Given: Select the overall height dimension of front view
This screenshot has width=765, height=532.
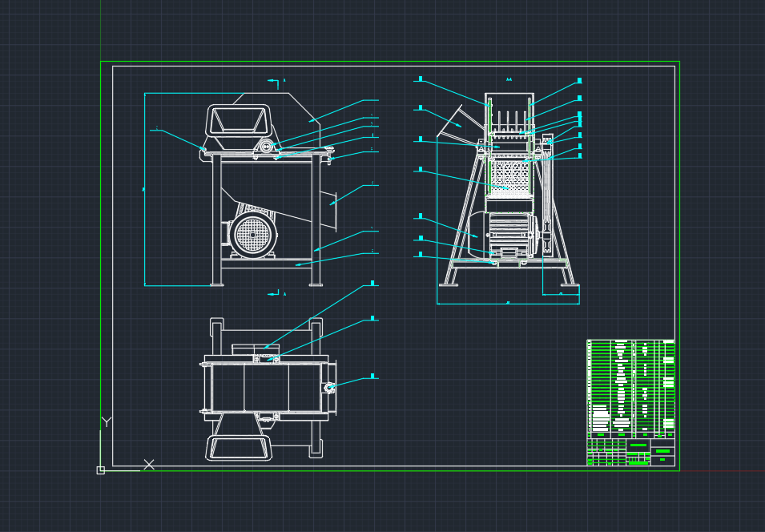Looking at the screenshot, I should point(144,189).
